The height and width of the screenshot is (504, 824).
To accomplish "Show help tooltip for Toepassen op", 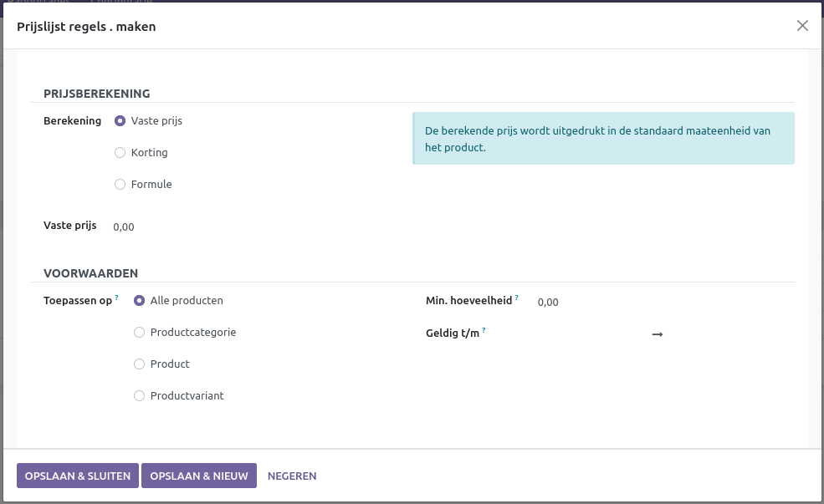I will pos(117,298).
